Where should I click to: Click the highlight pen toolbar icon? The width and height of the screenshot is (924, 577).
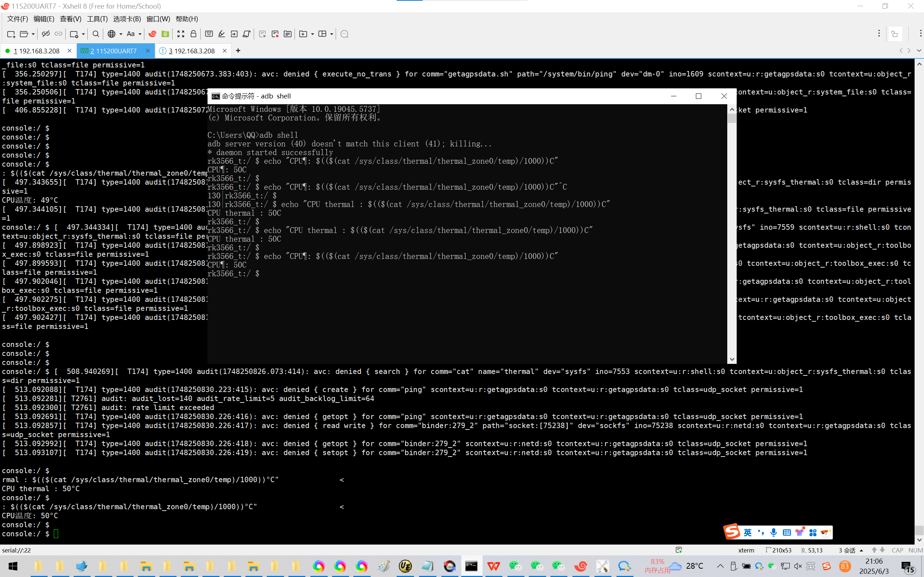[222, 34]
